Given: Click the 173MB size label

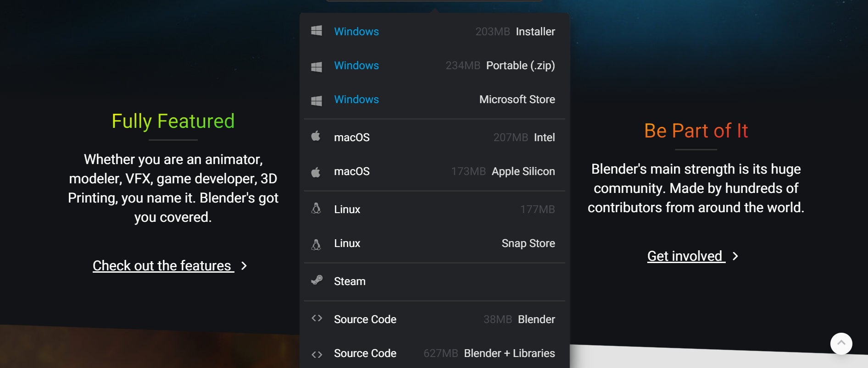Looking at the screenshot, I should pyautogui.click(x=468, y=171).
